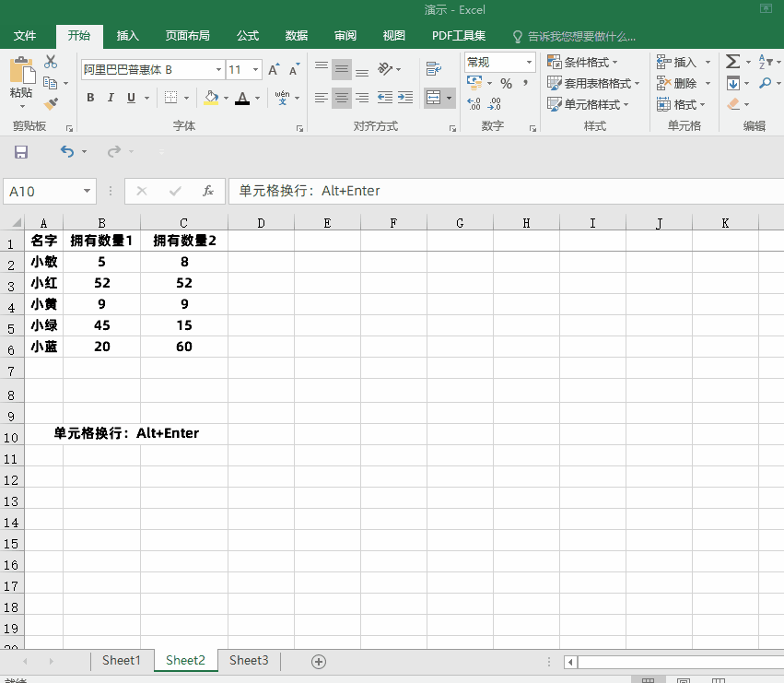Toggle align right
Screen dimensions: 784x683
[362, 98]
